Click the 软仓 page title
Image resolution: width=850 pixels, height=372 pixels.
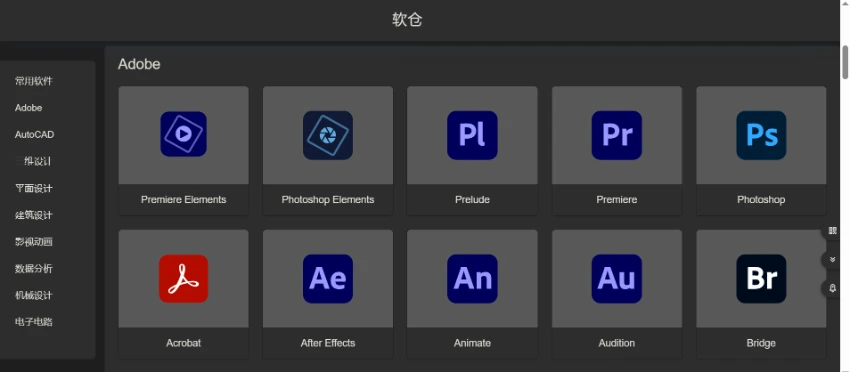[407, 20]
